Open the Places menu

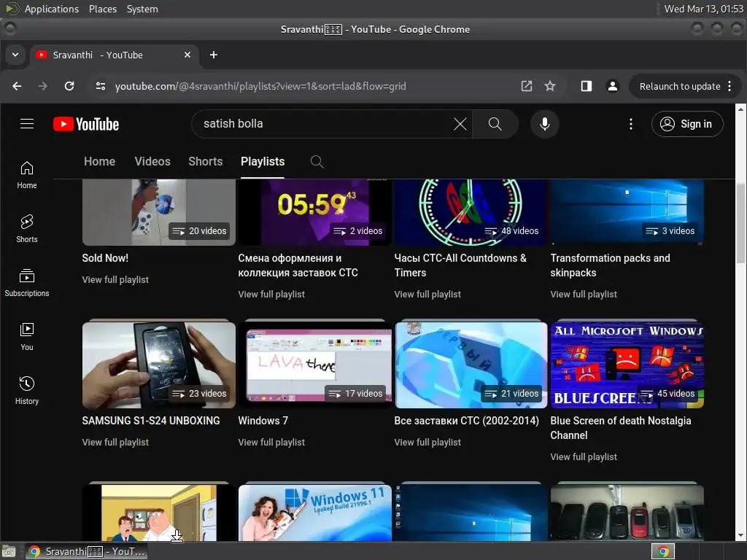tap(102, 9)
